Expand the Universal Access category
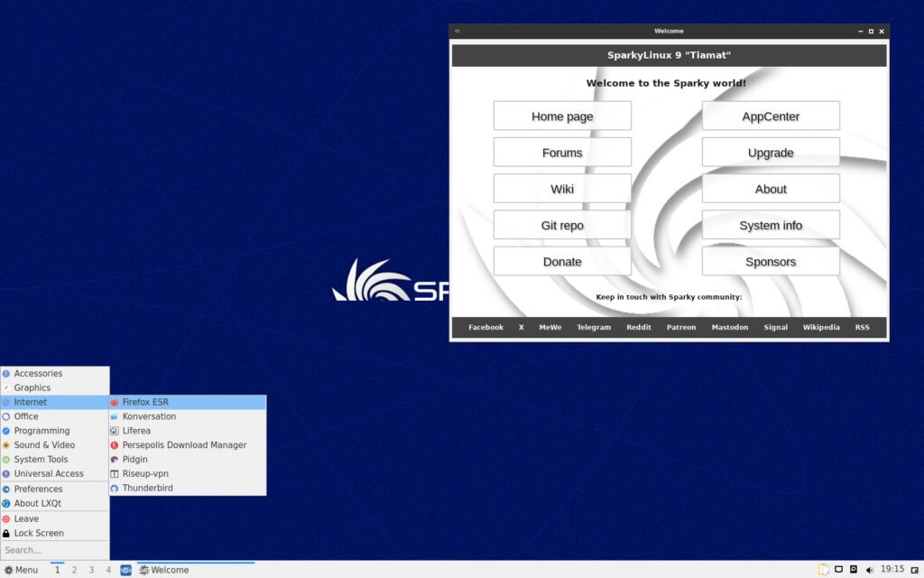This screenshot has height=578, width=924. (x=55, y=473)
